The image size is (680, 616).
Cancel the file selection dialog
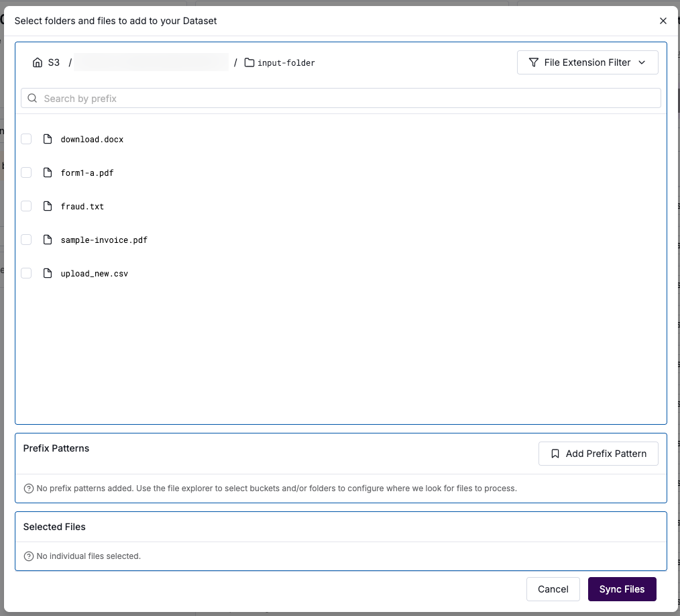point(553,589)
